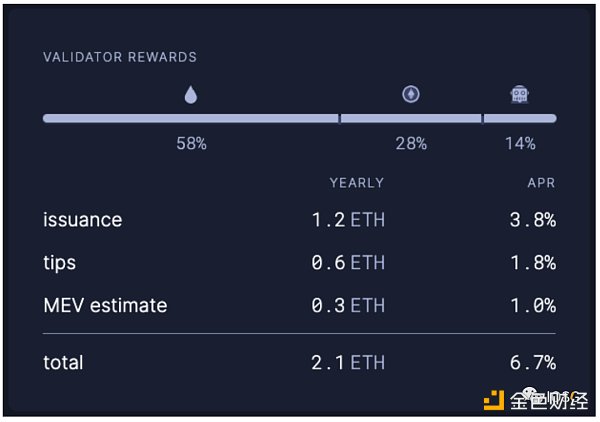This screenshot has height=422, width=600.
Task: Select the 14% MEV bar segment
Action: (520, 118)
